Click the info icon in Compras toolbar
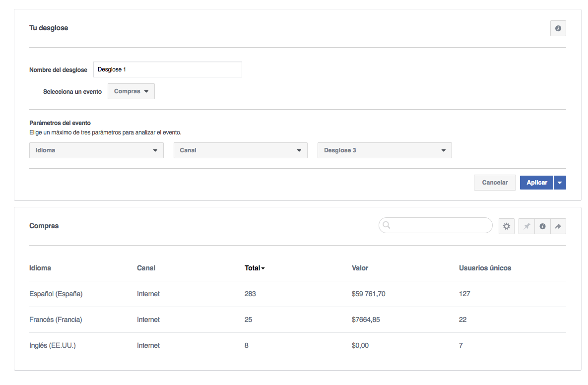The width and height of the screenshot is (588, 385). point(542,226)
